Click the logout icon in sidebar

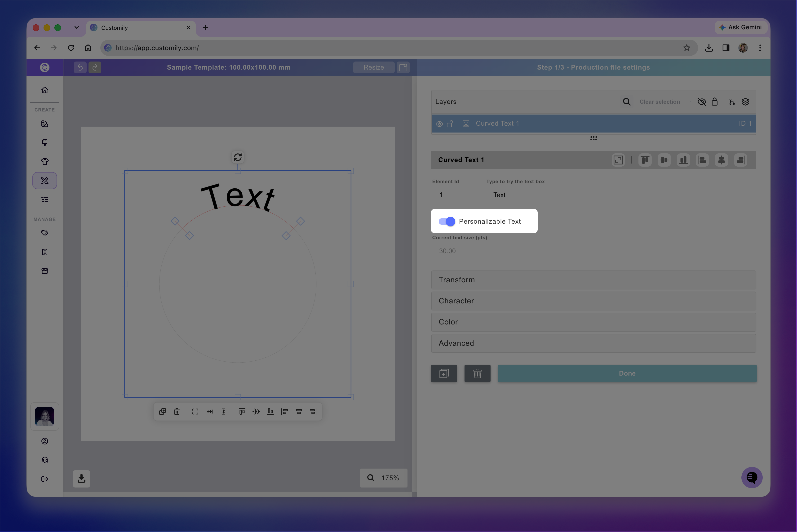point(45,479)
